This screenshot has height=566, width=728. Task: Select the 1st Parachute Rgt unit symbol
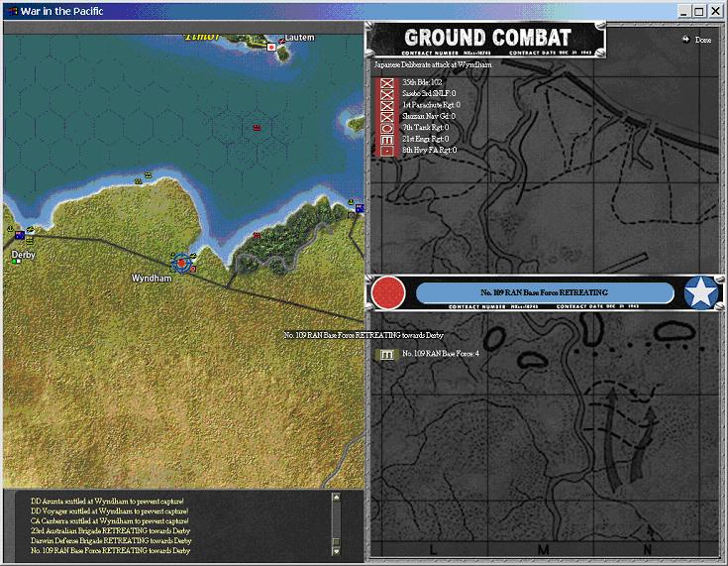point(386,105)
